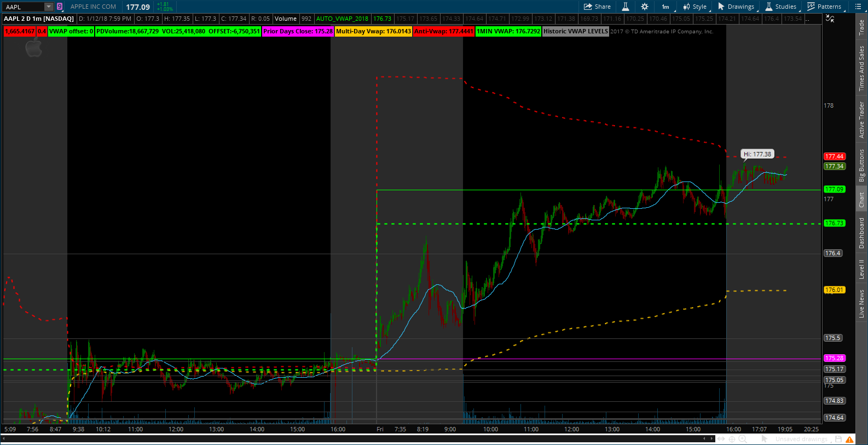Open chart settings gear
Image resolution: width=868 pixels, height=445 pixels.
click(x=645, y=7)
